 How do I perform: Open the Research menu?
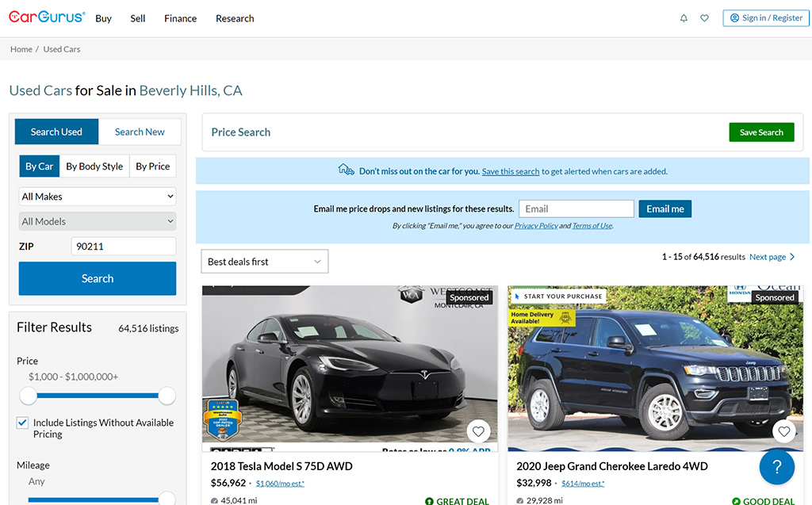[x=235, y=19]
